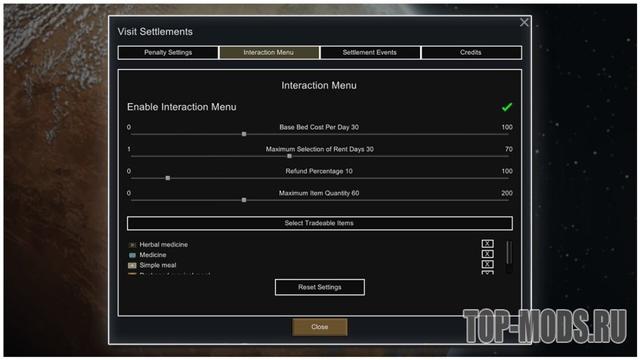Click the tradeable items list scrollbar
640x360 pixels.
pyautogui.click(x=509, y=257)
